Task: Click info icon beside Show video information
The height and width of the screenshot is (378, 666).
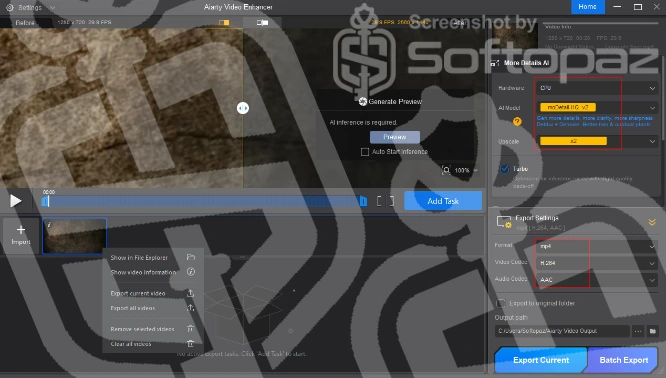Action: tap(191, 272)
